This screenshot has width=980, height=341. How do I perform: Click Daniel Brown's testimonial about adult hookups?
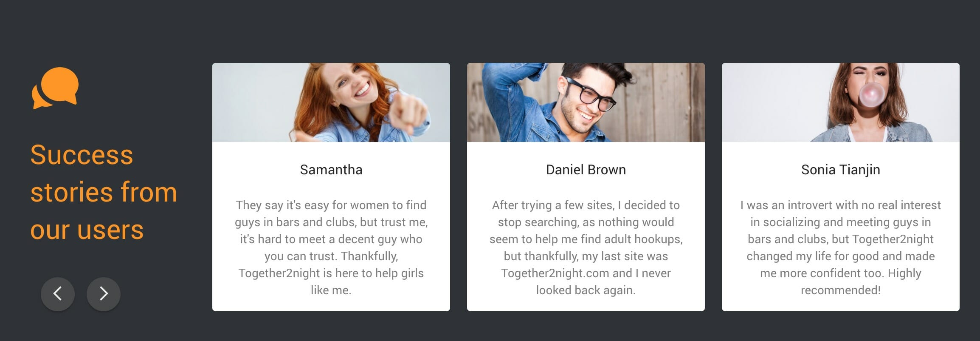click(x=586, y=247)
